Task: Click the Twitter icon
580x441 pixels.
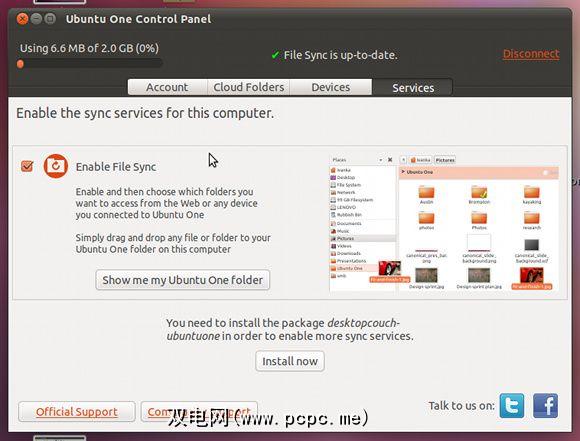Action: (512, 405)
